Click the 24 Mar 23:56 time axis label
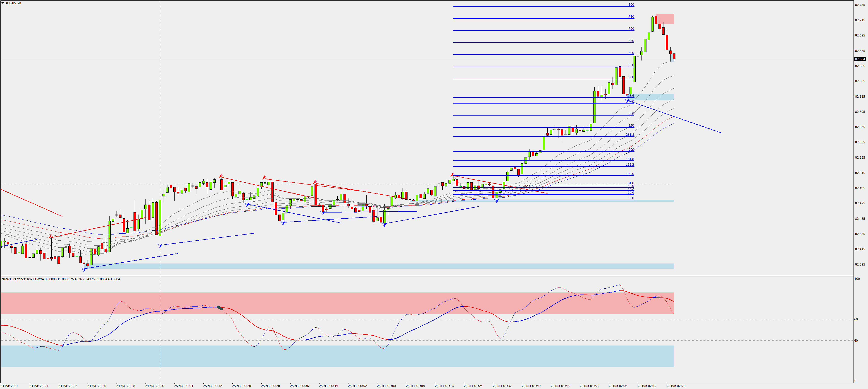Screen dimensions: 868x389 coord(154,386)
